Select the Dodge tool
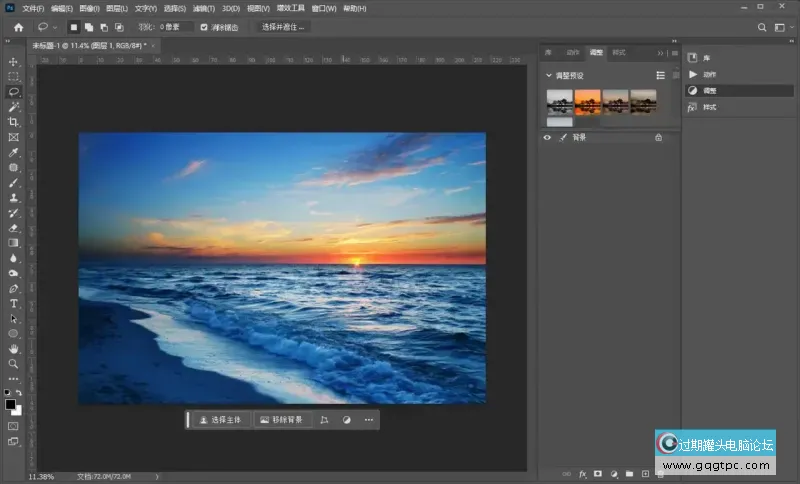 click(x=13, y=273)
